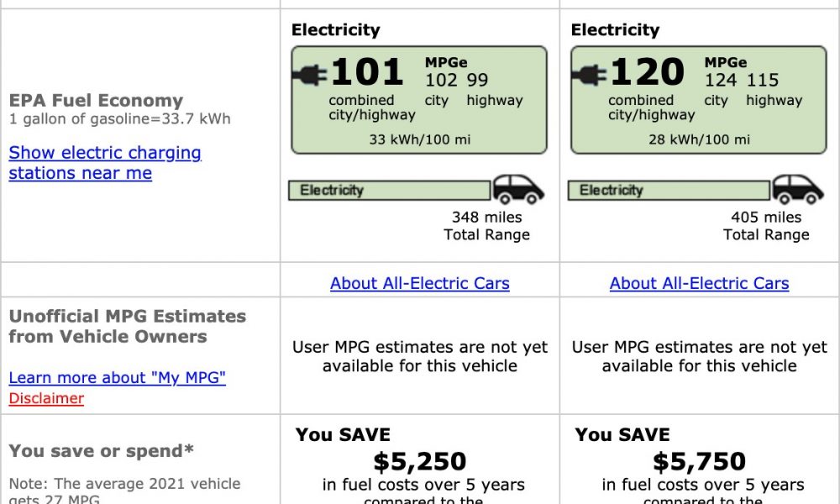The width and height of the screenshot is (840, 504).
Task: Click the EPA Fuel Economy heading
Action: click(96, 100)
